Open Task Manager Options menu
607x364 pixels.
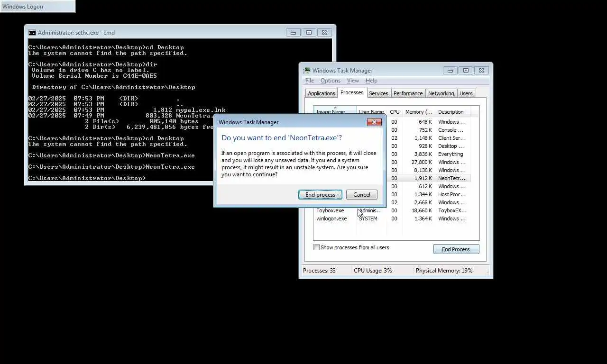point(330,81)
